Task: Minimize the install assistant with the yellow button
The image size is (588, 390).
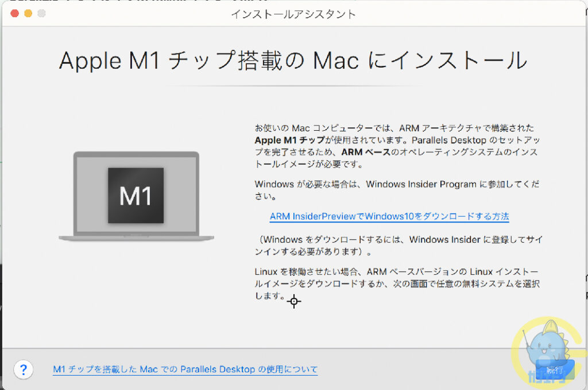Action: click(28, 14)
